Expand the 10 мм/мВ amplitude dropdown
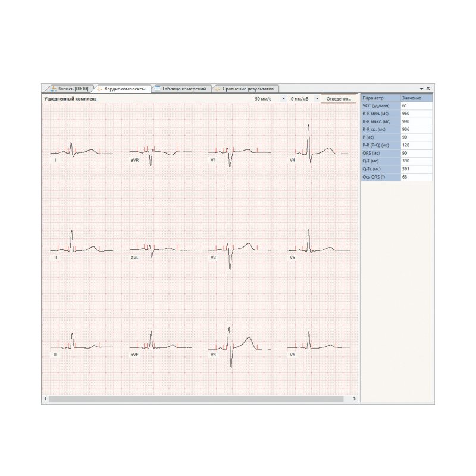The image size is (476, 476). click(x=317, y=99)
